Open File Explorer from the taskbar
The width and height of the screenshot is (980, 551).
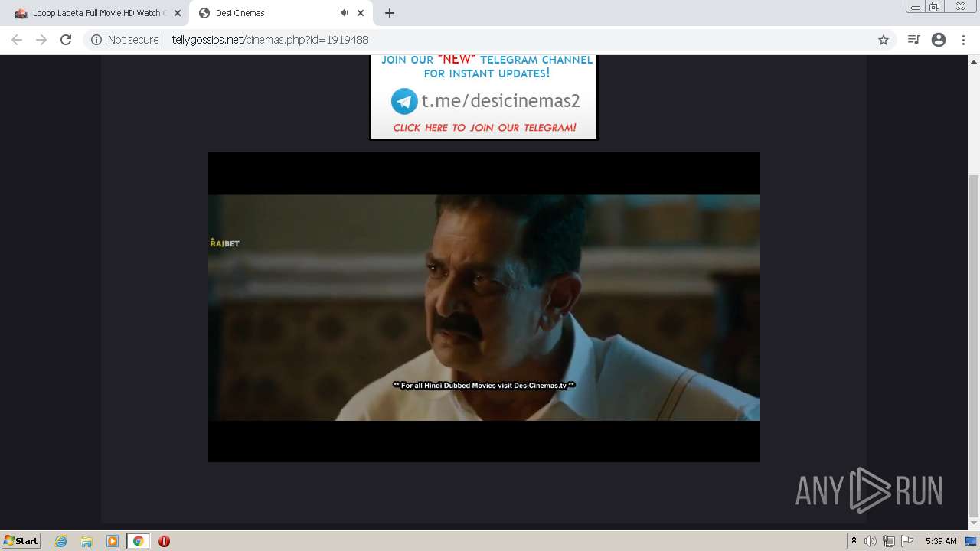click(87, 541)
